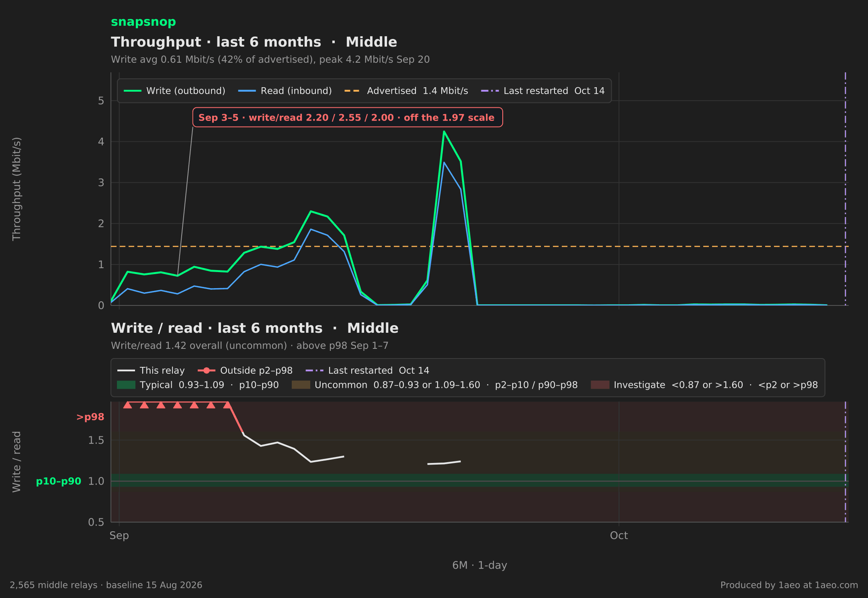Click the snapsnop relay name heading
This screenshot has height=598, width=868.
tap(143, 22)
